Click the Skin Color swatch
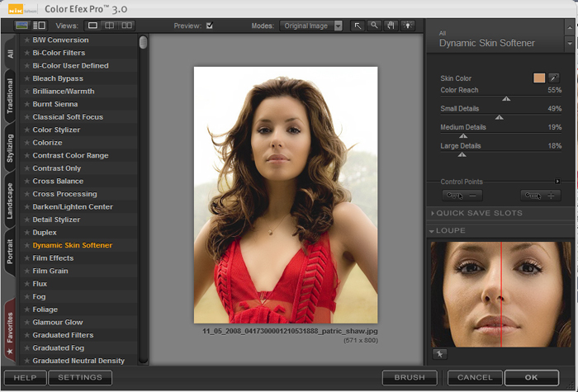This screenshot has width=578, height=392. tap(539, 78)
